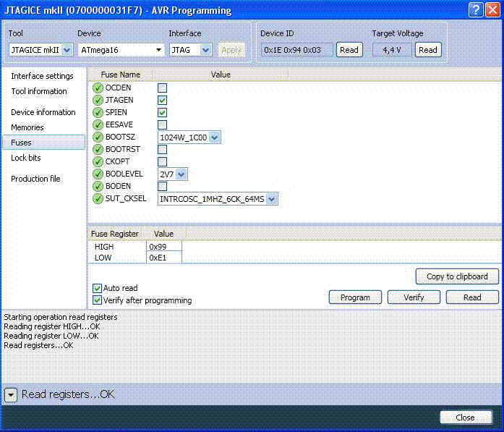Screen dimensions: 504x432
Task: Click the green status icon beside BODEN
Action: pyautogui.click(x=98, y=186)
